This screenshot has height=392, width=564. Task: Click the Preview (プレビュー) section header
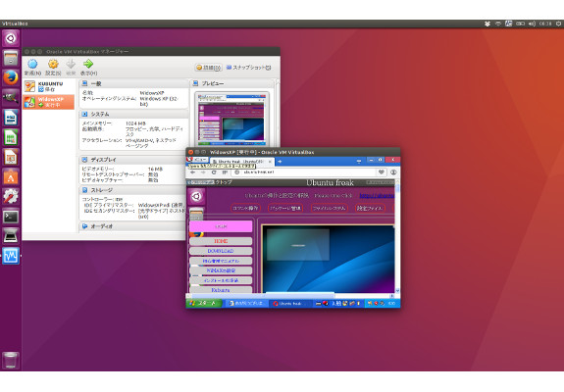232,83
